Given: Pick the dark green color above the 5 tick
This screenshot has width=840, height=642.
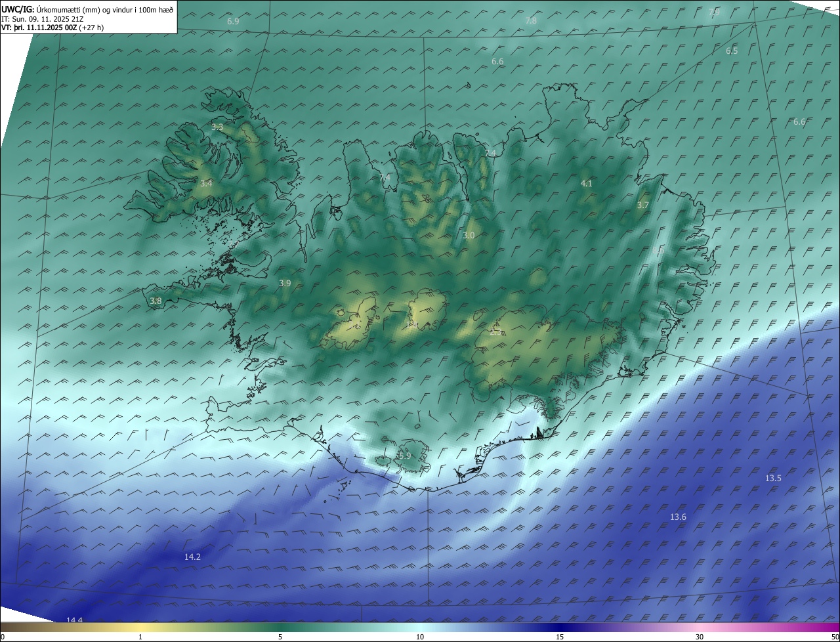Looking at the screenshot, I should click(280, 628).
